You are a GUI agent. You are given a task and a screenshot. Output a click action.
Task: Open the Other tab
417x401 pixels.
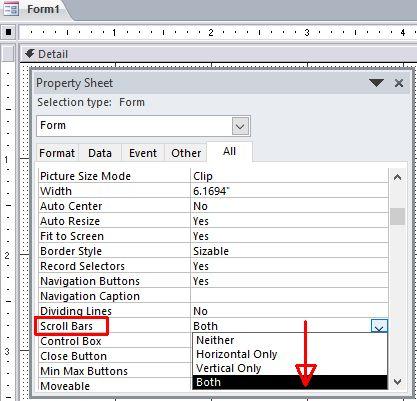(186, 153)
